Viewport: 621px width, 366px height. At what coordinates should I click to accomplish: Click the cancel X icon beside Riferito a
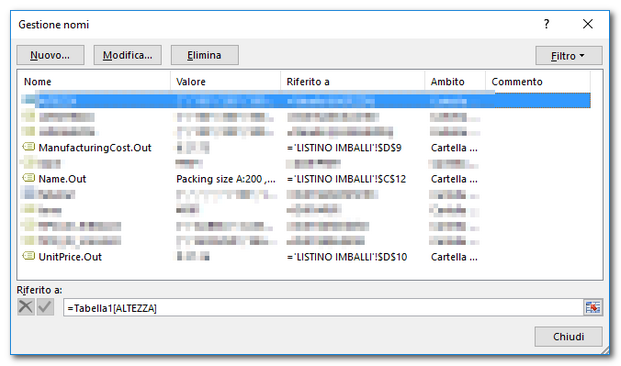(x=26, y=307)
